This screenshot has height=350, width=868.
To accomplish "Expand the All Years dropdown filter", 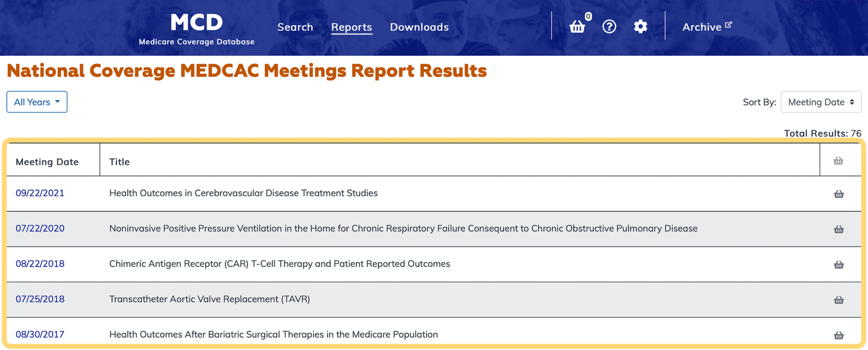I will 37,102.
